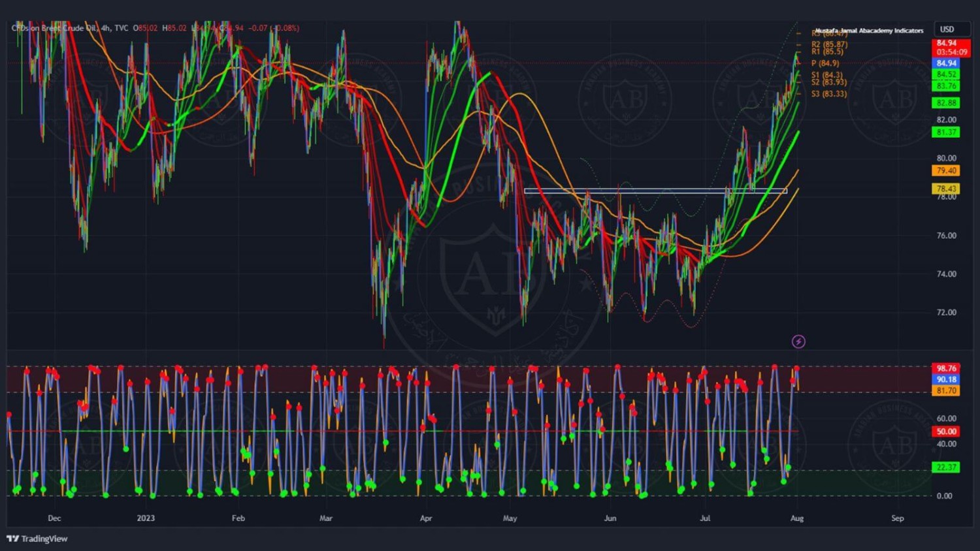Click the blue 84.94 price label
Viewport: 980px width, 551px height.
click(x=946, y=63)
